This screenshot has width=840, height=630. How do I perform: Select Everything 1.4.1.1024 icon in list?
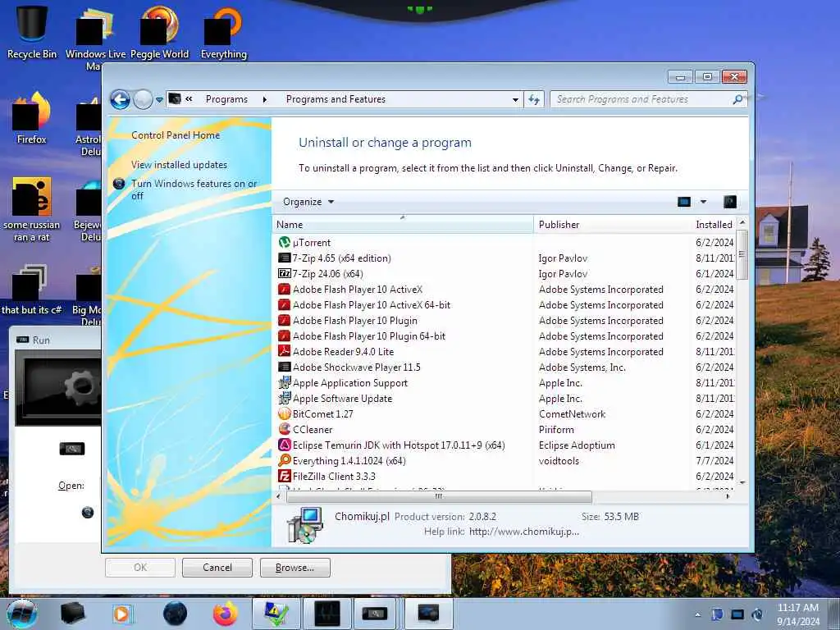[285, 460]
